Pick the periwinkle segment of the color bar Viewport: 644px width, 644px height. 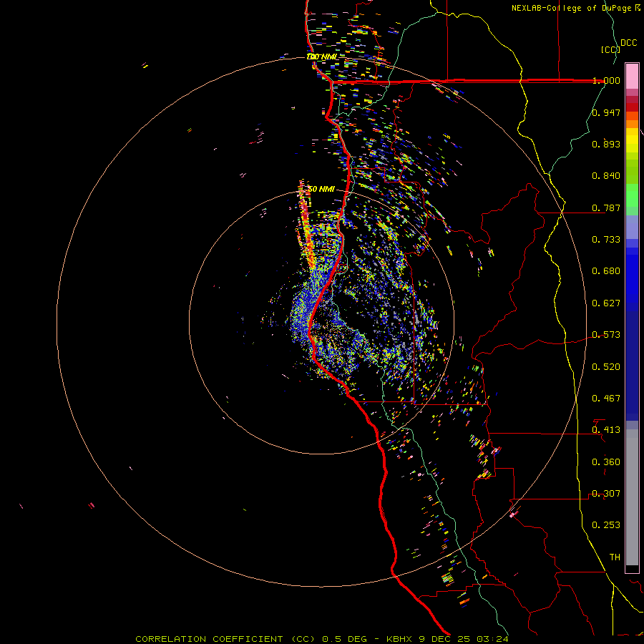[x=632, y=228]
